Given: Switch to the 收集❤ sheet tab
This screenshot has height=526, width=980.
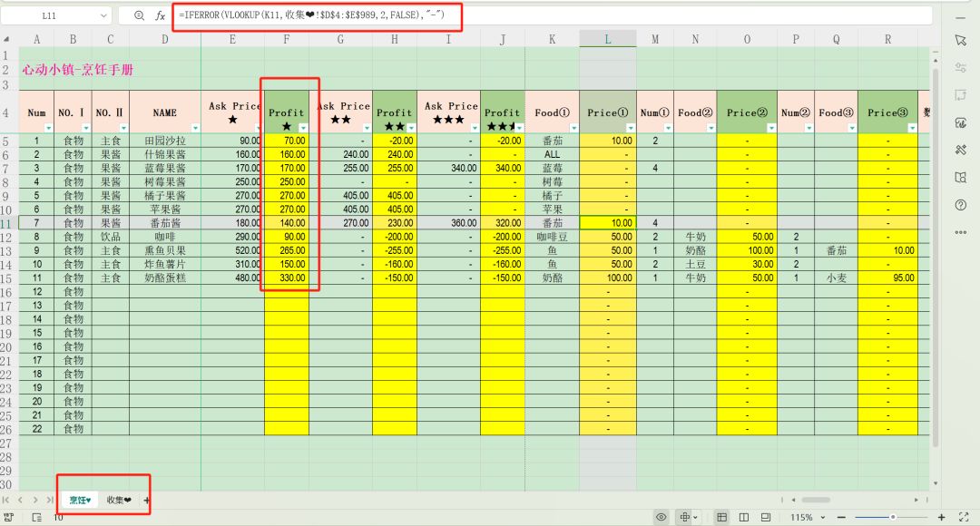Looking at the screenshot, I should pos(119,500).
